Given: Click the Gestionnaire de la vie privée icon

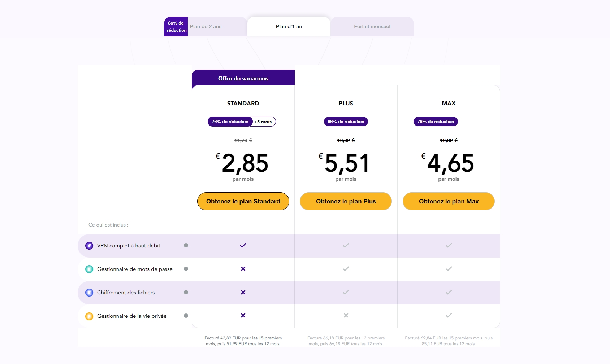Looking at the screenshot, I should 89,316.
